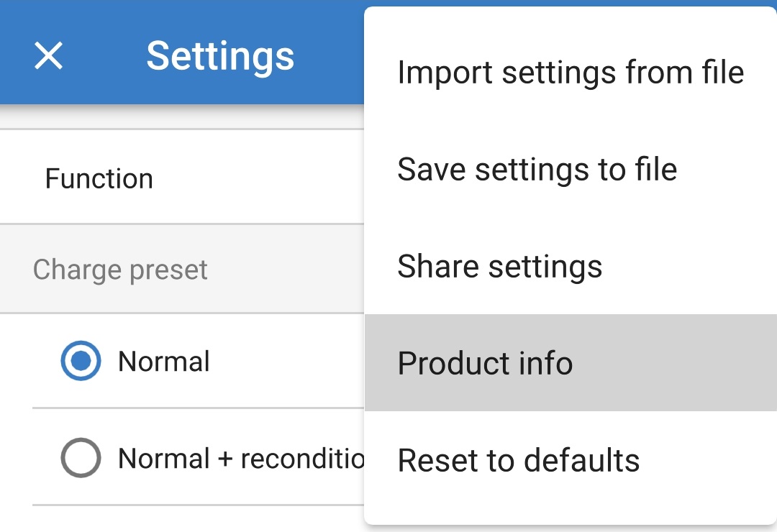Click the Settings title text
The image size is (777, 532).
(220, 55)
